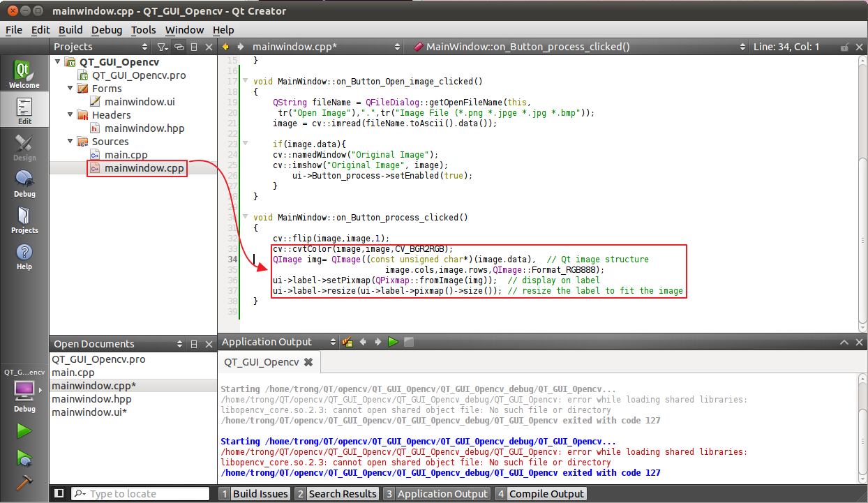
Task: Split the editor using the Projects panel split icon
Action: coord(193,47)
